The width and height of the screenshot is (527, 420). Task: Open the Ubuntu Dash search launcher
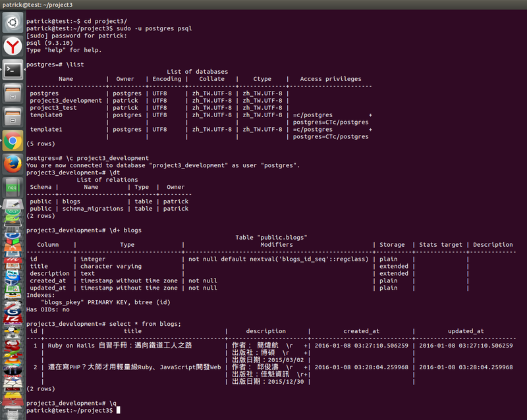pyautogui.click(x=12, y=24)
